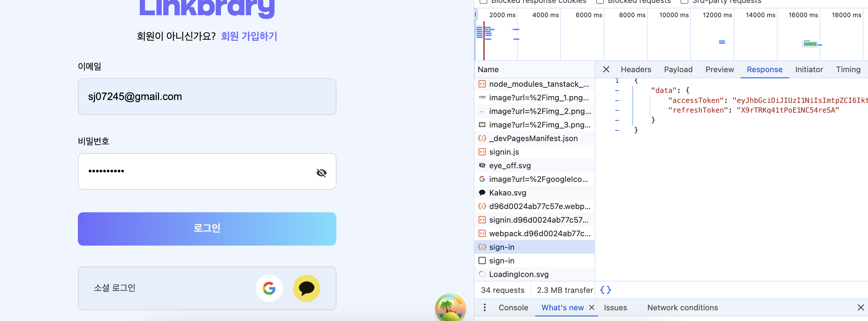The height and width of the screenshot is (321, 868).
Task: Click the empty square icon beside second sign-in
Action: (x=482, y=260)
